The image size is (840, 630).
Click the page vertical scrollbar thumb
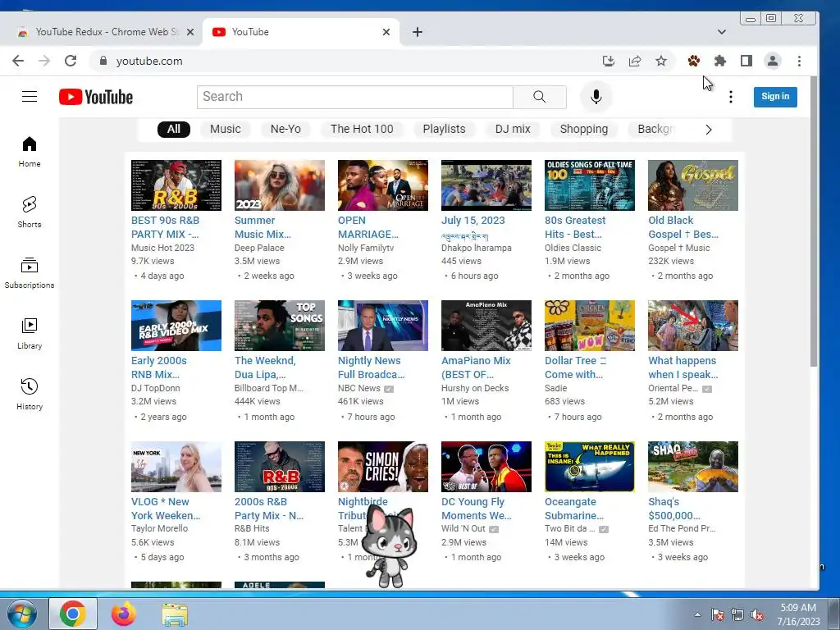(815, 222)
